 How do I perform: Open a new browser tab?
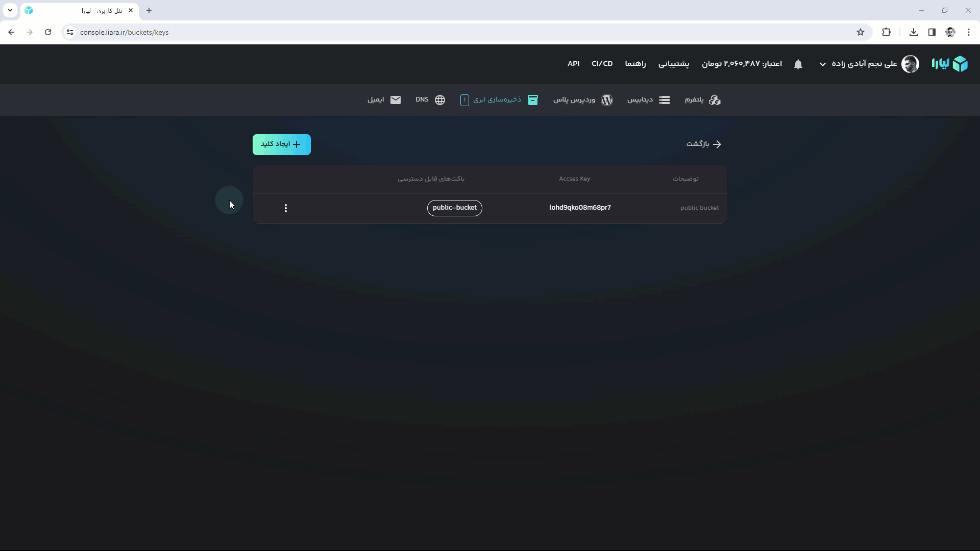149,10
